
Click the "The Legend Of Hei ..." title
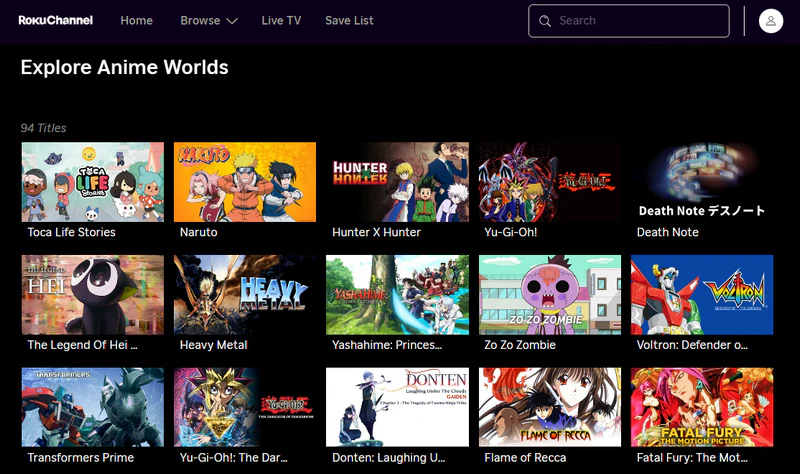click(x=82, y=345)
